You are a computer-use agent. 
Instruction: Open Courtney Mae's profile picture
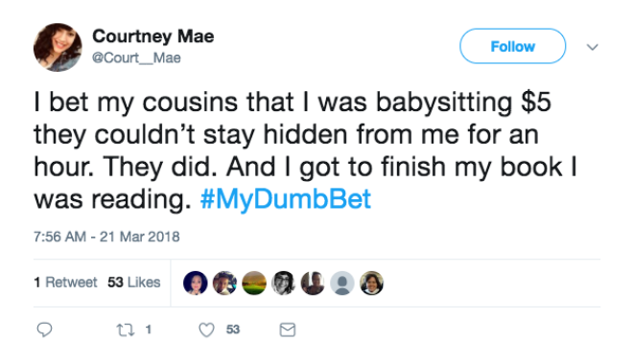pos(58,47)
